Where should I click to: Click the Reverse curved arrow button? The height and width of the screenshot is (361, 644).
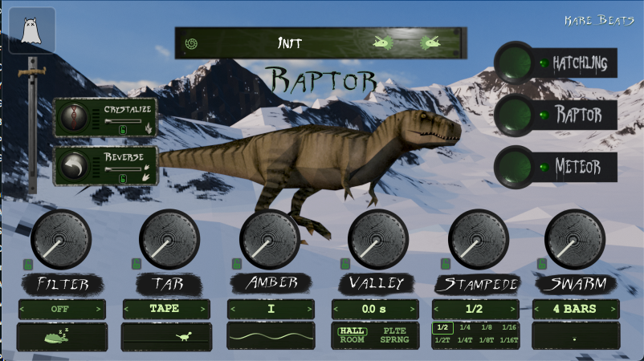coord(75,166)
